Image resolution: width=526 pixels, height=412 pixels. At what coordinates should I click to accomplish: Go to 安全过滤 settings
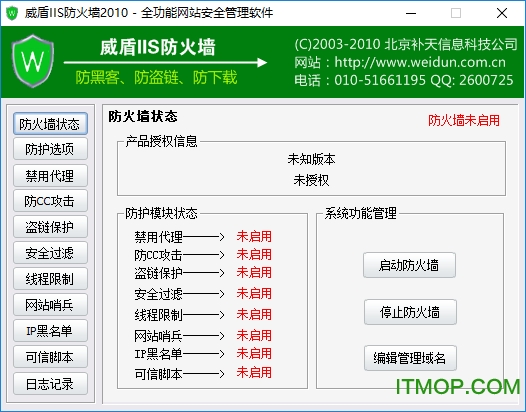click(50, 253)
